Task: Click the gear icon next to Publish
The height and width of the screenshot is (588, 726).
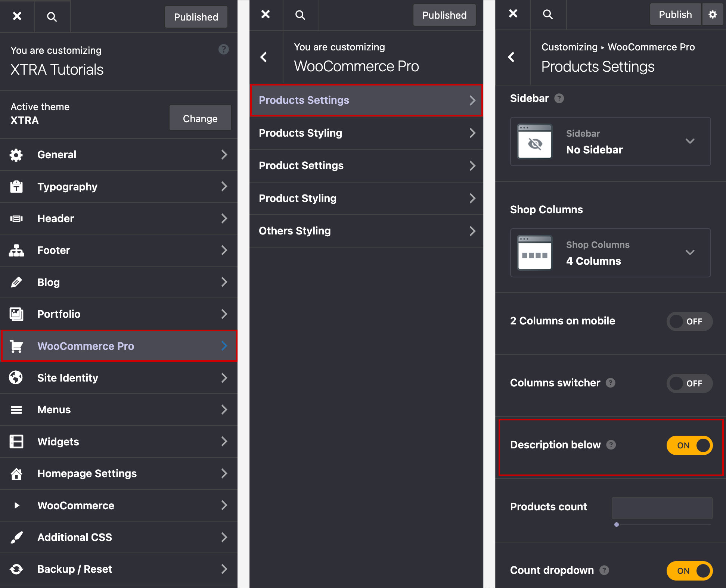Action: pyautogui.click(x=713, y=15)
